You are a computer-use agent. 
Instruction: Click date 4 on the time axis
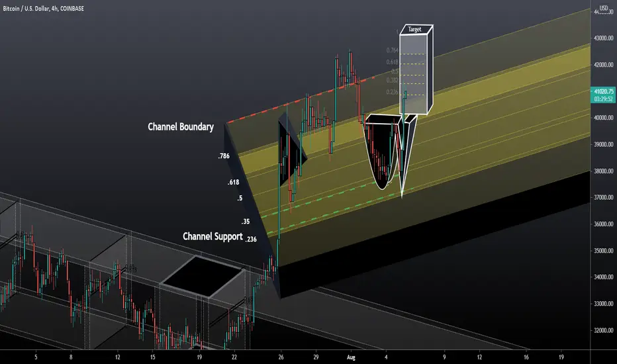pos(386,357)
